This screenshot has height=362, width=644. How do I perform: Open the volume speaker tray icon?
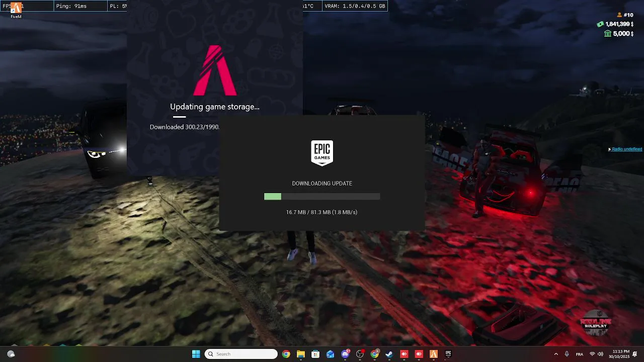point(600,354)
